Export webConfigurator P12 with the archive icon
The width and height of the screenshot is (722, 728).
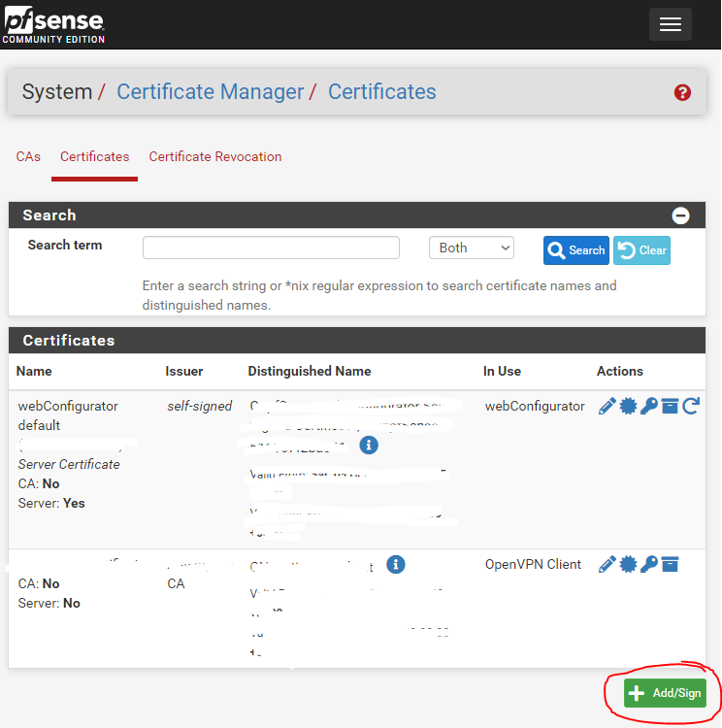coord(670,406)
